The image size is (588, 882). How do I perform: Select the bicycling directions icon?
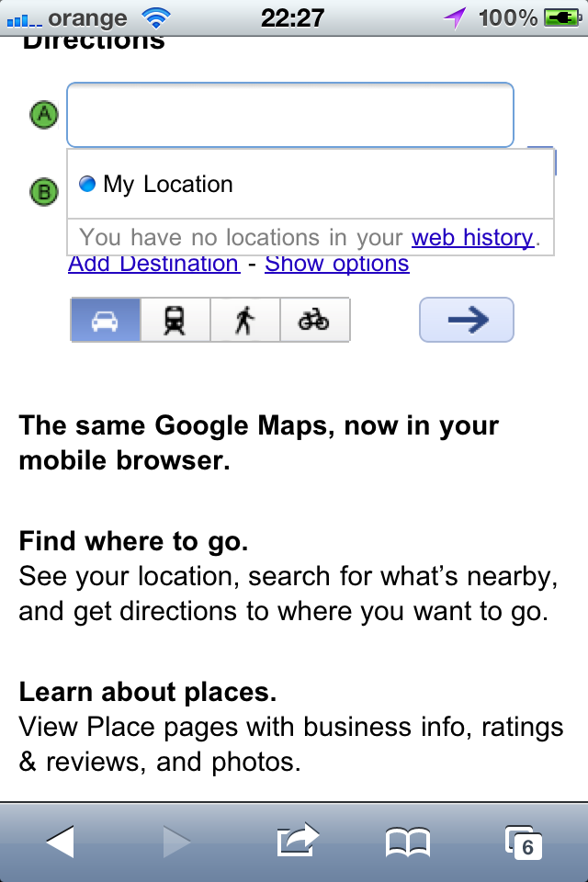tap(314, 321)
